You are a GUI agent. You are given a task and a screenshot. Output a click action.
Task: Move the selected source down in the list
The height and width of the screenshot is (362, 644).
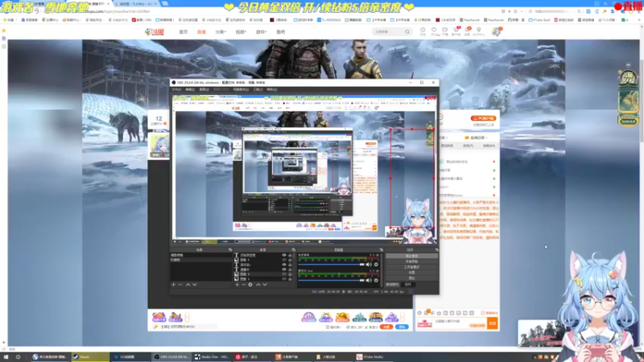pyautogui.click(x=265, y=285)
